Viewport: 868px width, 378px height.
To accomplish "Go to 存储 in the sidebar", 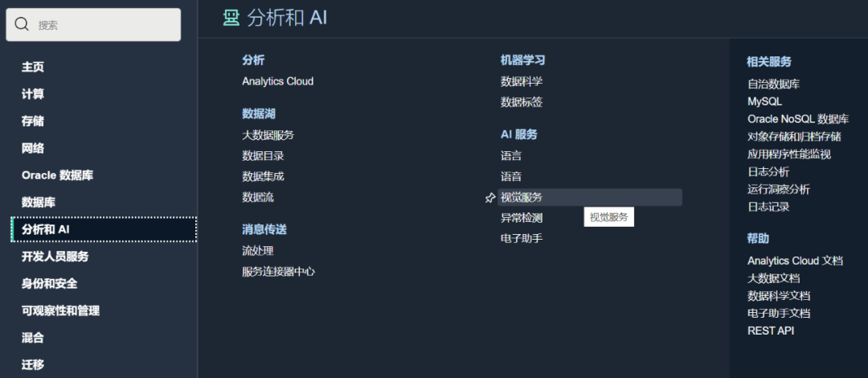I will click(33, 121).
